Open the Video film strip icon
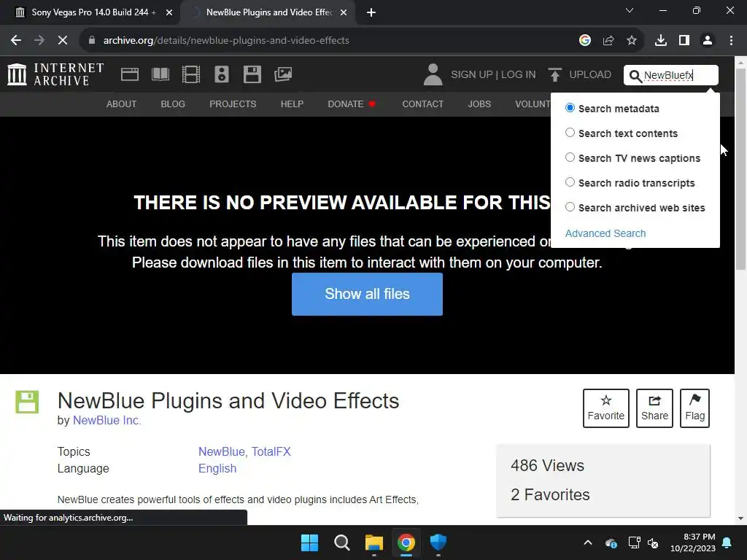Screen dimensions: 747x560 [190, 74]
